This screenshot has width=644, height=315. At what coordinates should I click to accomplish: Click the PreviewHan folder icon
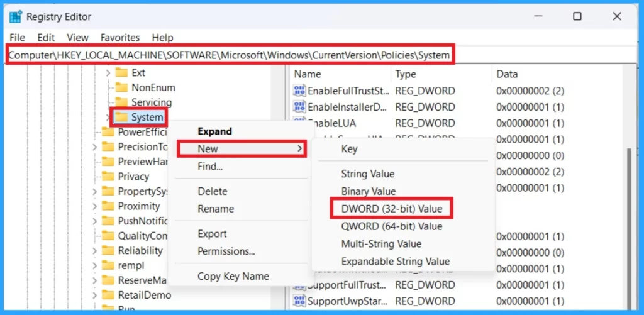pyautogui.click(x=108, y=162)
